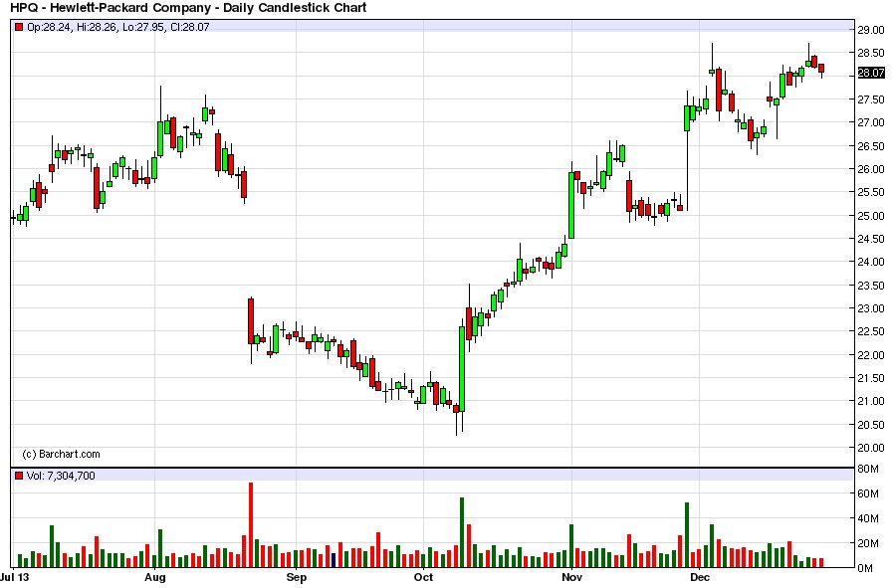Click the 29.00 price axis label
Image resolution: width=892 pixels, height=588 pixels.
pyautogui.click(x=871, y=30)
